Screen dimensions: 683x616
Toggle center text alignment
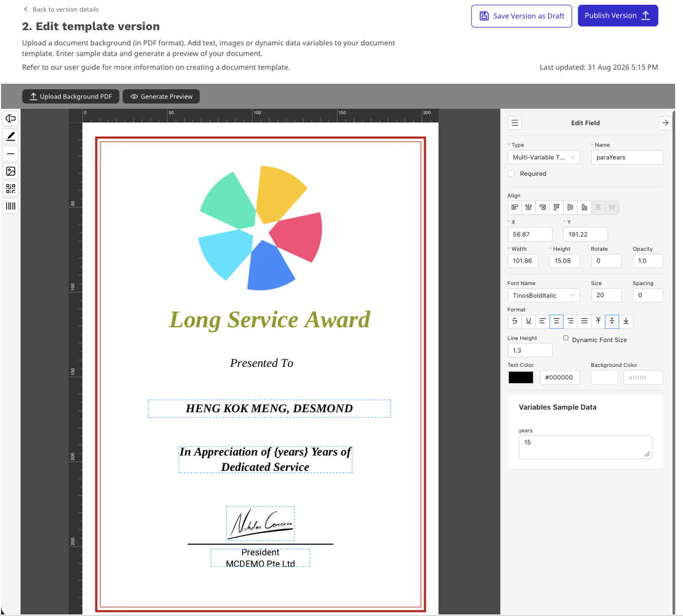(556, 322)
